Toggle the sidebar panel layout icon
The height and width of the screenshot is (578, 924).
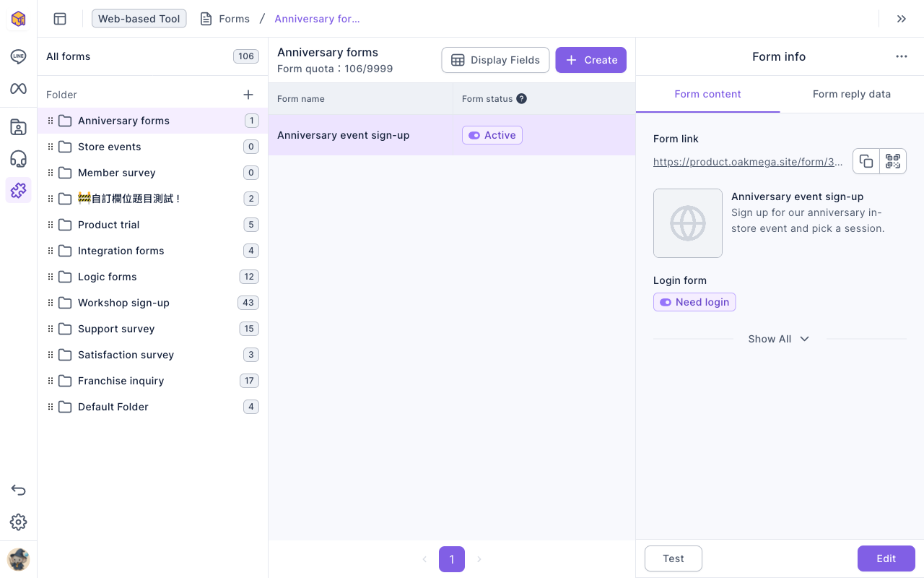(60, 19)
